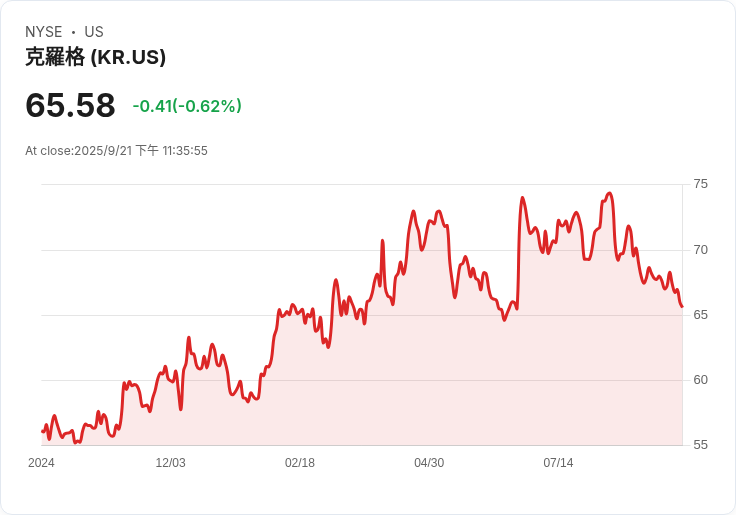Click the highest peak of the price line
Viewport: 736px width, 515px height.
(x=609, y=194)
